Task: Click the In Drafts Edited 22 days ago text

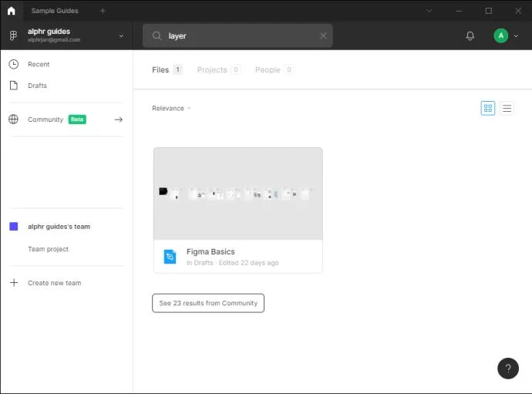Action: click(x=232, y=263)
